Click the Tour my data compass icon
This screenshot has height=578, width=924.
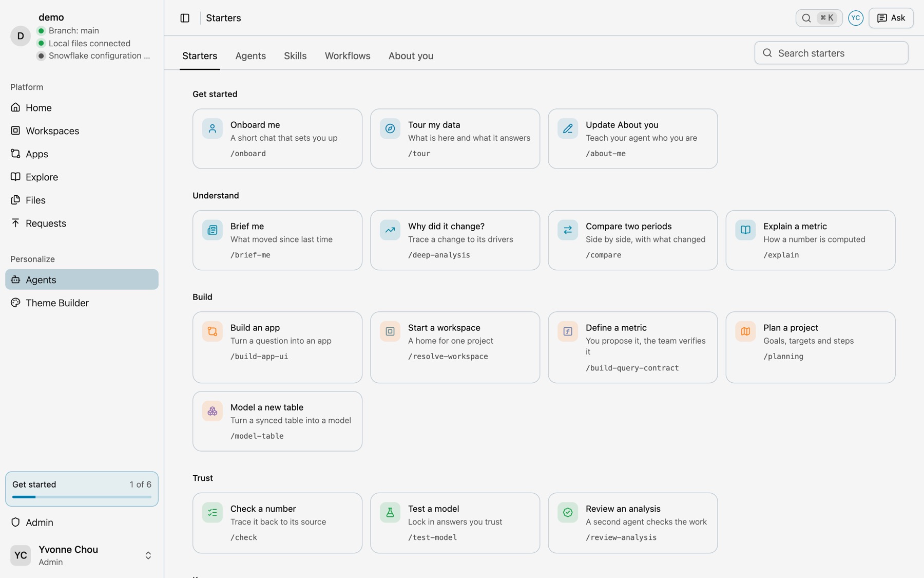pos(390,128)
